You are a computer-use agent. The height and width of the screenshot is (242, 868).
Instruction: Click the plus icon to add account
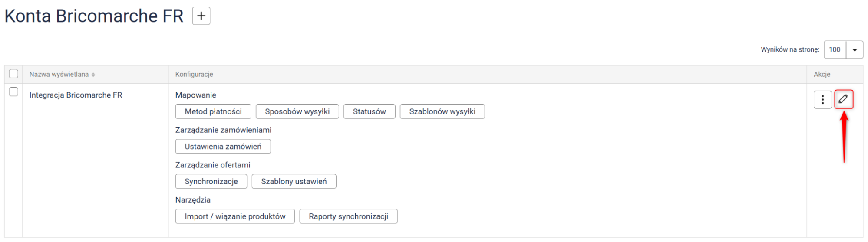(201, 16)
